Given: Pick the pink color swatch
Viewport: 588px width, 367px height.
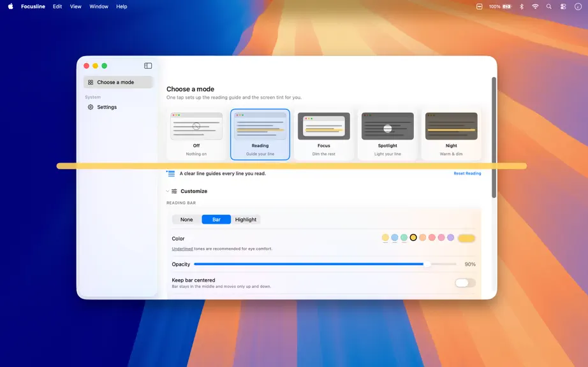Looking at the screenshot, I should [441, 238].
